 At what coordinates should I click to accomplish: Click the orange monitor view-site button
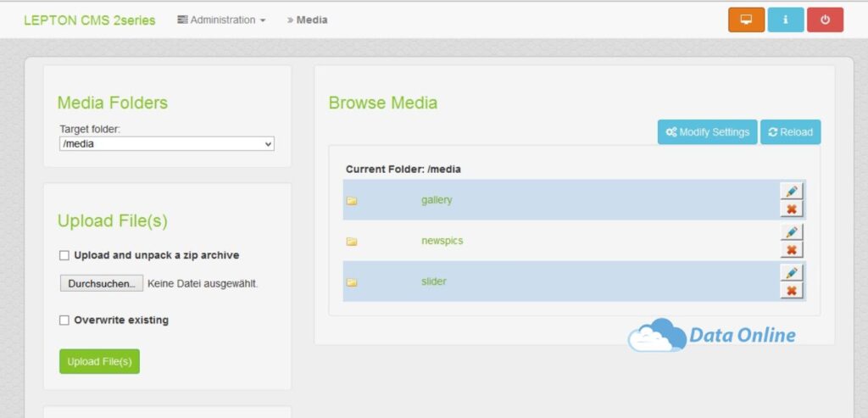tap(746, 20)
